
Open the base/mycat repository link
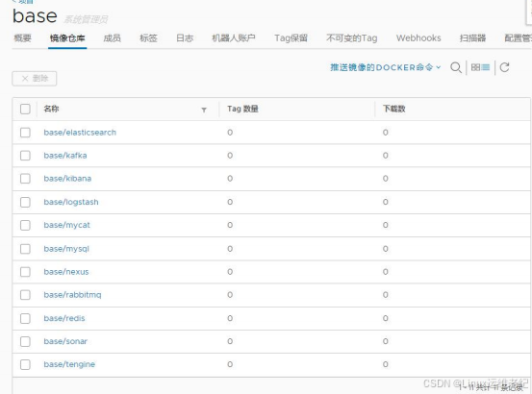[67, 225]
